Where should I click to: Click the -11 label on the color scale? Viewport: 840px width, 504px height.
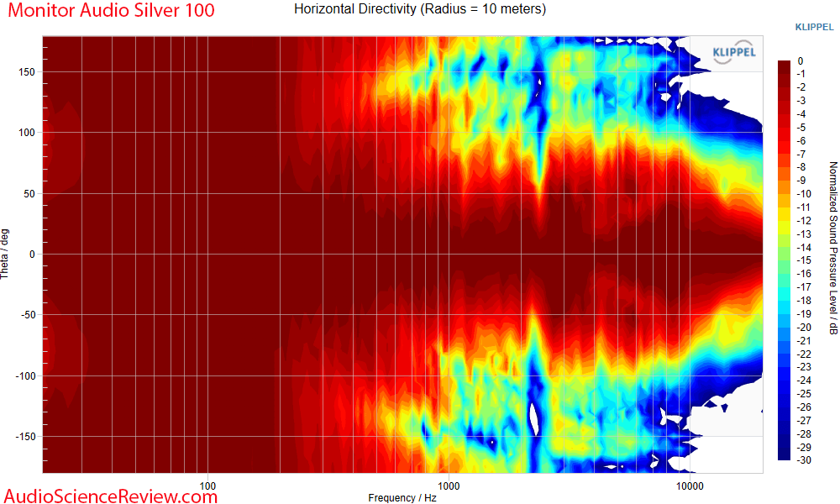pos(803,207)
